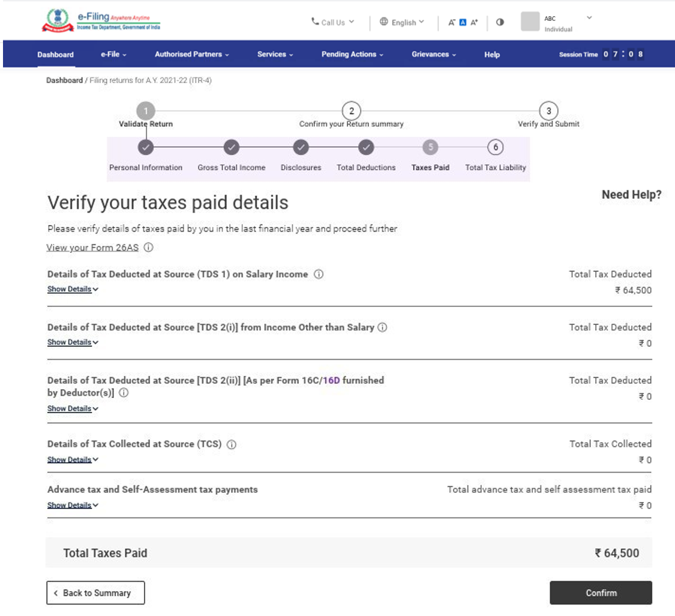Open the English language dropdown
Viewport: 675px width, 616px height.
pos(403,22)
